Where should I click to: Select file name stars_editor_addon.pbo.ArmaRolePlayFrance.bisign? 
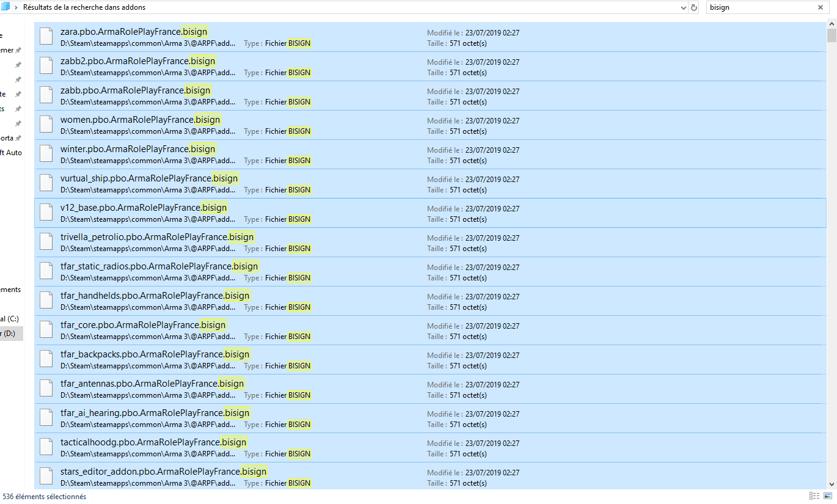(164, 471)
